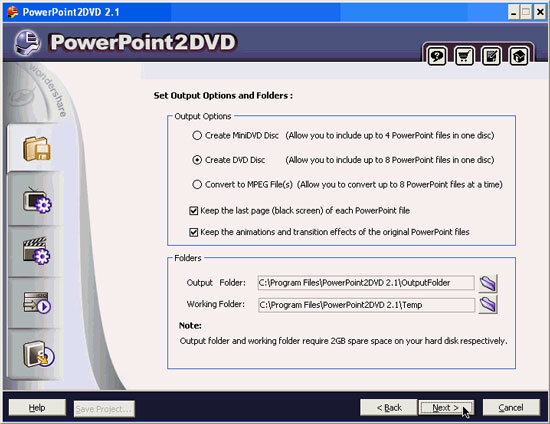Click the PowerPoint2DVD logo icon in the banner

[27, 43]
